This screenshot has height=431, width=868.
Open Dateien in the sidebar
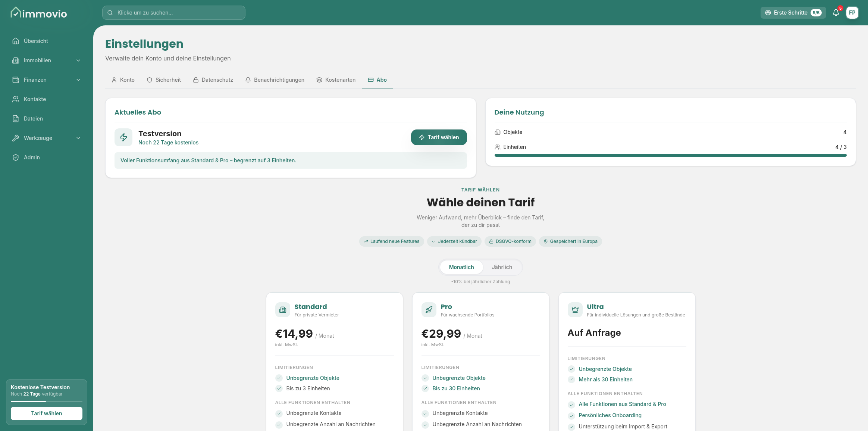[33, 119]
